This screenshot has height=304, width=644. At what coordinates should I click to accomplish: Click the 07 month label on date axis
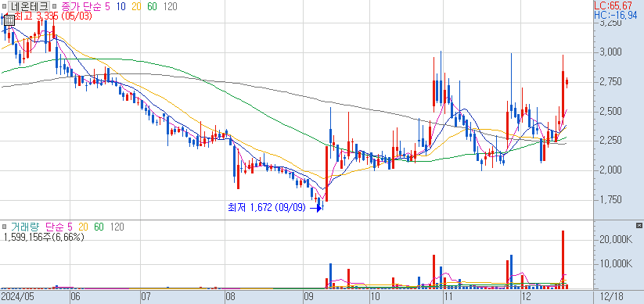coord(146,296)
